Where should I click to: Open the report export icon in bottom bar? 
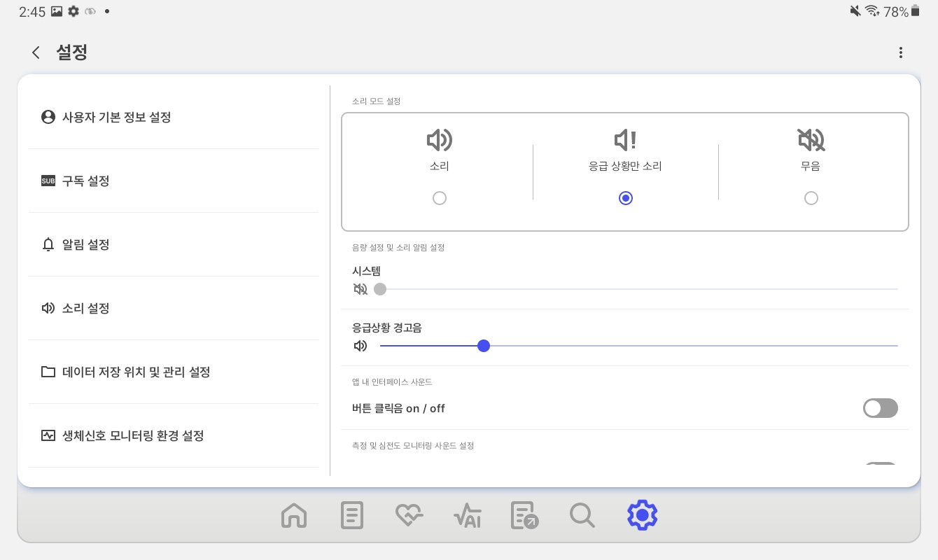[525, 516]
